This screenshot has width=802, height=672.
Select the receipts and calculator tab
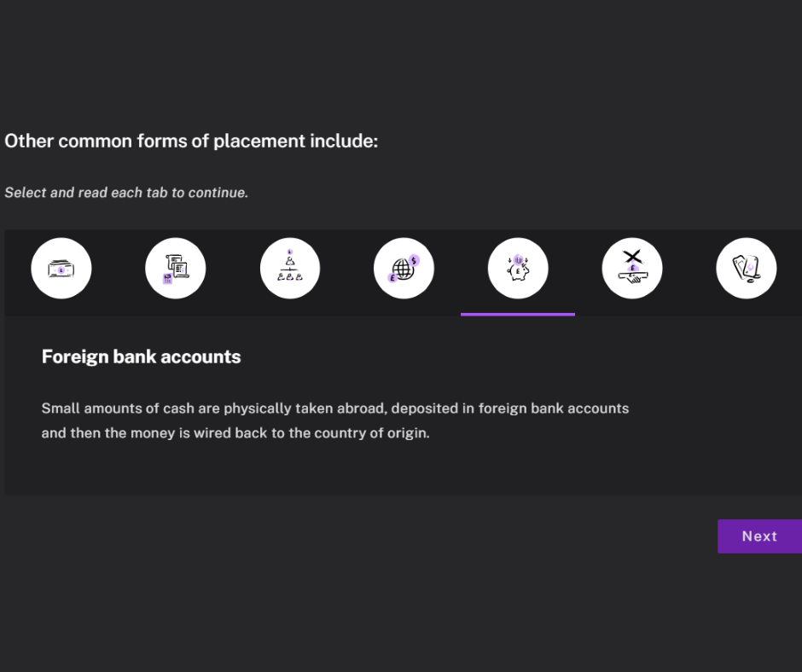[176, 268]
